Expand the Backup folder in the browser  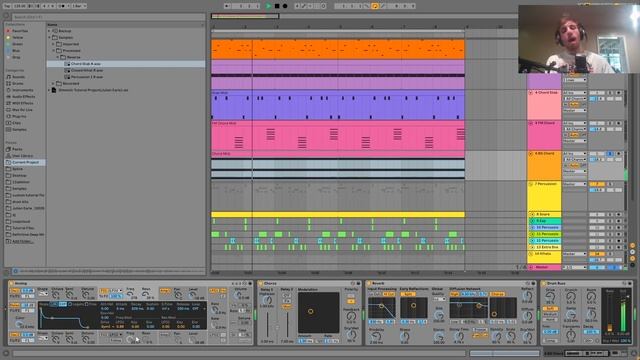click(50, 31)
